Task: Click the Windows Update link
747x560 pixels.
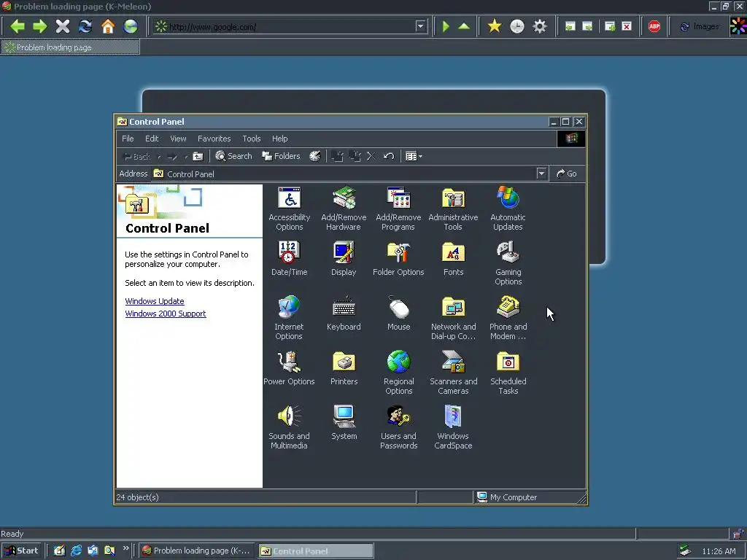Action: (x=155, y=301)
